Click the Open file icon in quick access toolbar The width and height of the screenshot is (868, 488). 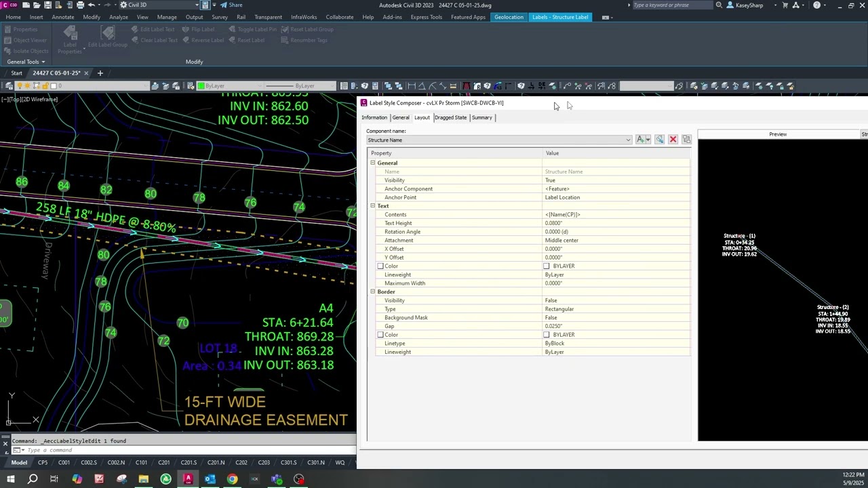pyautogui.click(x=37, y=5)
